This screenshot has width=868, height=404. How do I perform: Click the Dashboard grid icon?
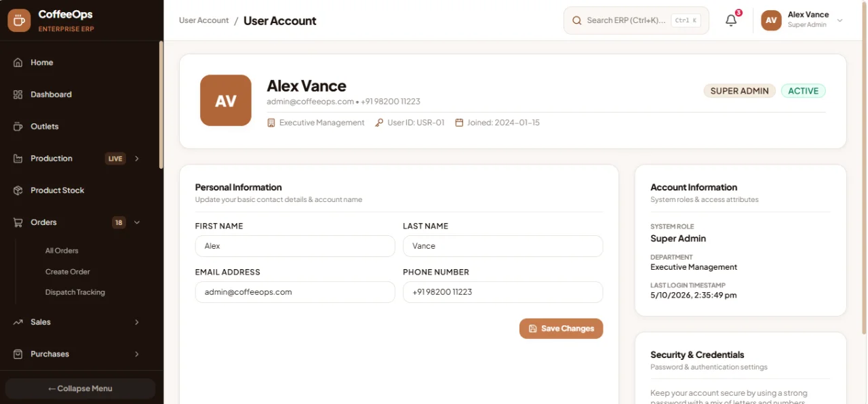[x=18, y=94]
